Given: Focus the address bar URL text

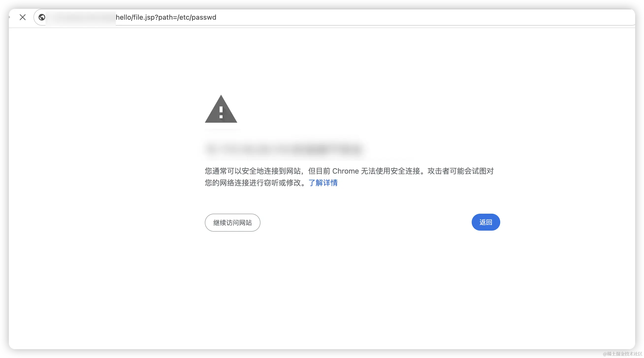Looking at the screenshot, I should pyautogui.click(x=166, y=17).
